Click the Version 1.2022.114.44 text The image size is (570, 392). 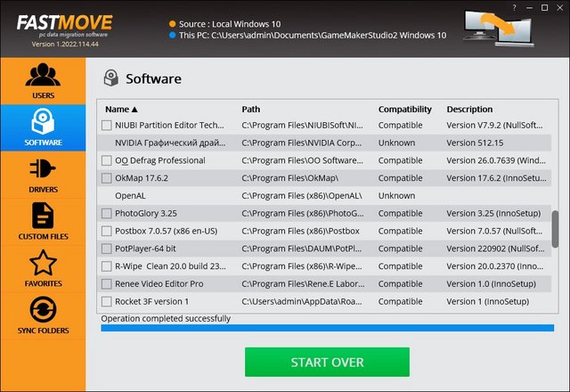coord(65,44)
